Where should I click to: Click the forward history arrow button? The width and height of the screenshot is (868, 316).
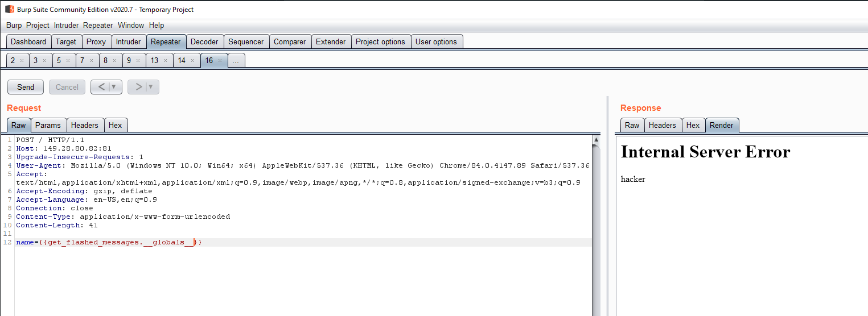138,87
